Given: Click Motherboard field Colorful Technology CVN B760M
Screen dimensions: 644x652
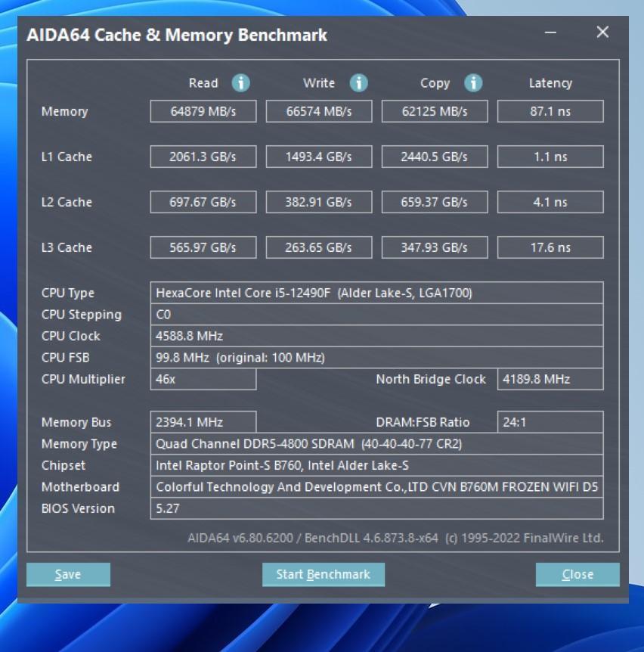Looking at the screenshot, I should tap(377, 487).
